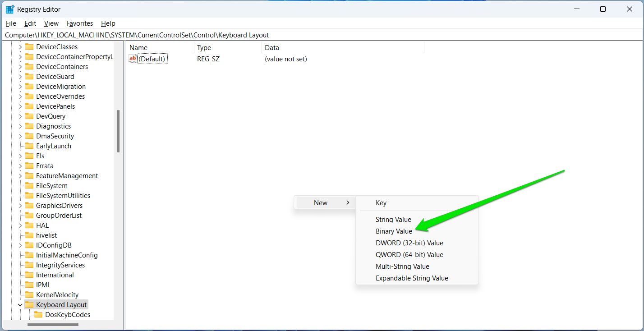The height and width of the screenshot is (331, 644).
Task: Select the Keyboard Layout folder icon
Action: 29,304
